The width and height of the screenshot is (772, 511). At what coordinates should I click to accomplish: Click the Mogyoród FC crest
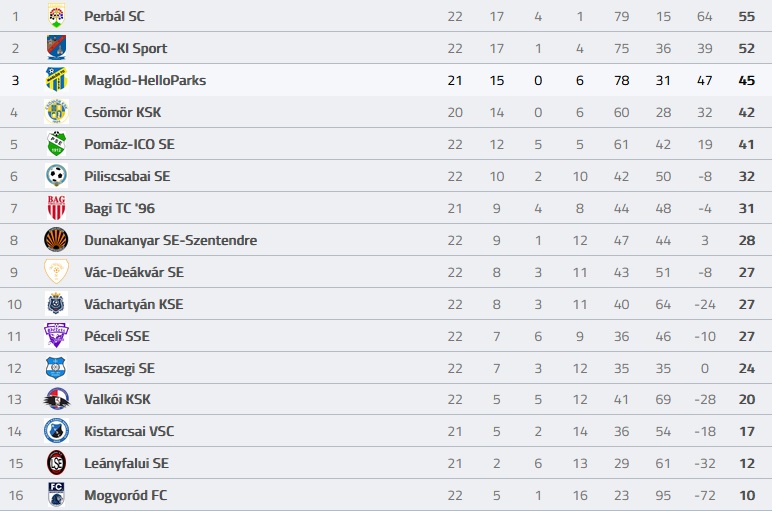point(57,495)
